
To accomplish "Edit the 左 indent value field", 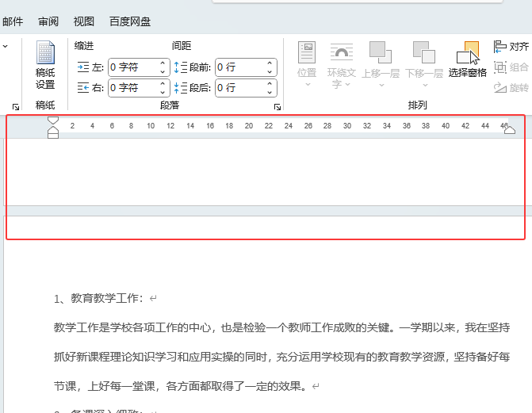I will (133, 67).
